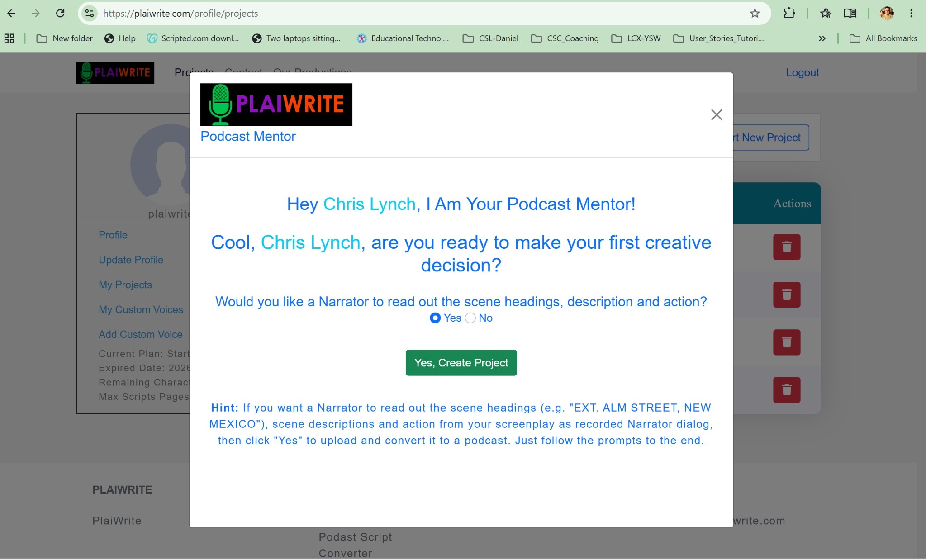Image resolution: width=926 pixels, height=560 pixels.
Task: Open the Chrome profile avatar
Action: (x=887, y=13)
